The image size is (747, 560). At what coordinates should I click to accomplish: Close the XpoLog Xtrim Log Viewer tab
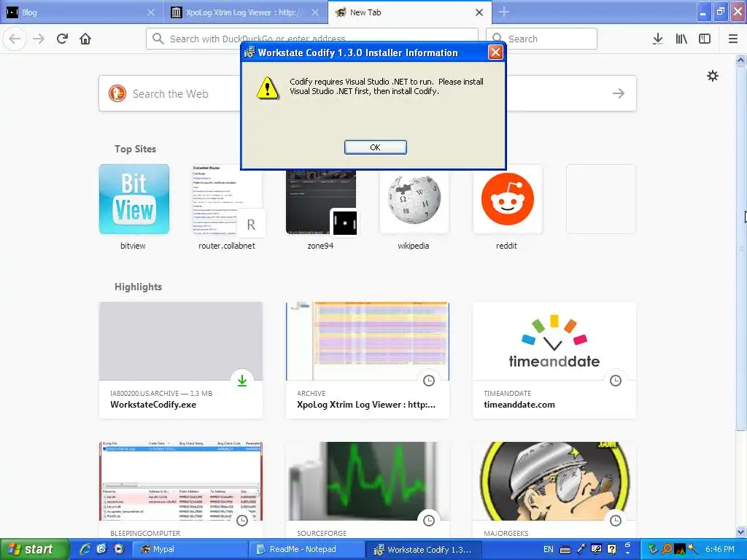pyautogui.click(x=315, y=12)
